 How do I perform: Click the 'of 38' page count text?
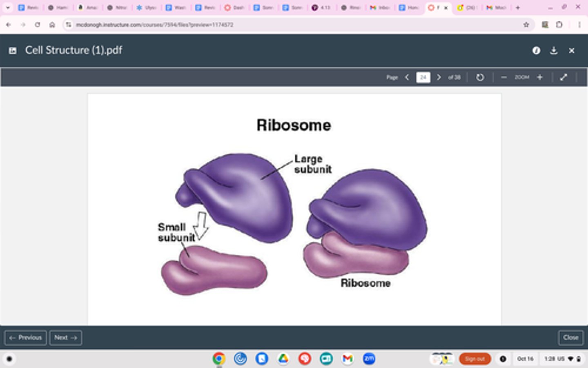click(454, 77)
